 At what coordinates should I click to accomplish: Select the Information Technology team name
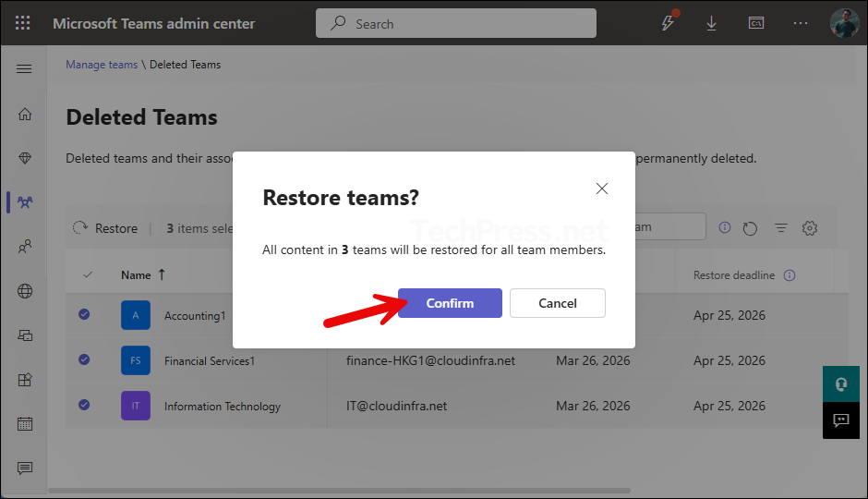coord(223,407)
